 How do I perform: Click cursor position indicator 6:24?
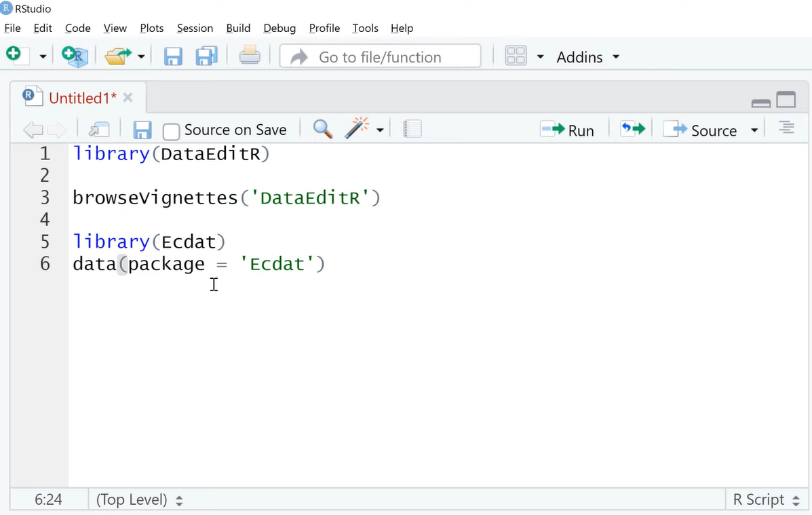point(48,499)
